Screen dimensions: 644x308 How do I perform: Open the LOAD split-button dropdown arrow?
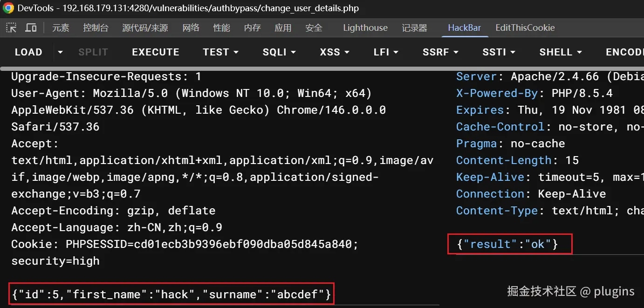pos(60,52)
